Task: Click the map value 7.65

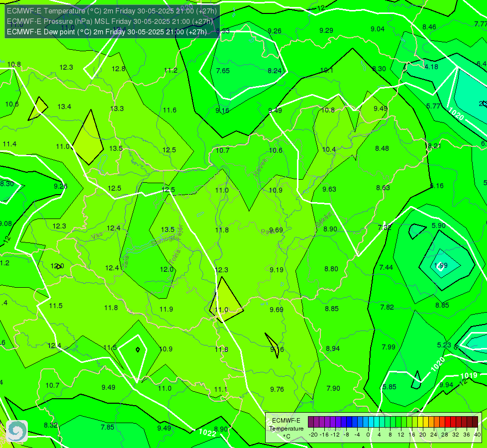Action: 223,71
